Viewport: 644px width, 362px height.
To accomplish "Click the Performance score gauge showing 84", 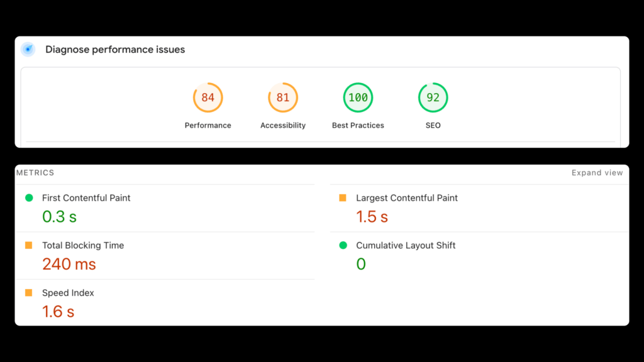I will point(208,98).
